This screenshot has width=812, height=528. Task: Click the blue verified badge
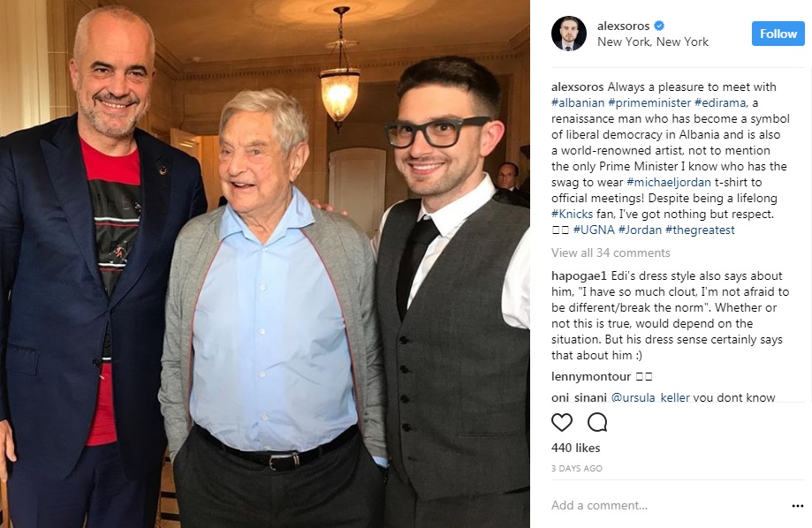click(x=659, y=26)
